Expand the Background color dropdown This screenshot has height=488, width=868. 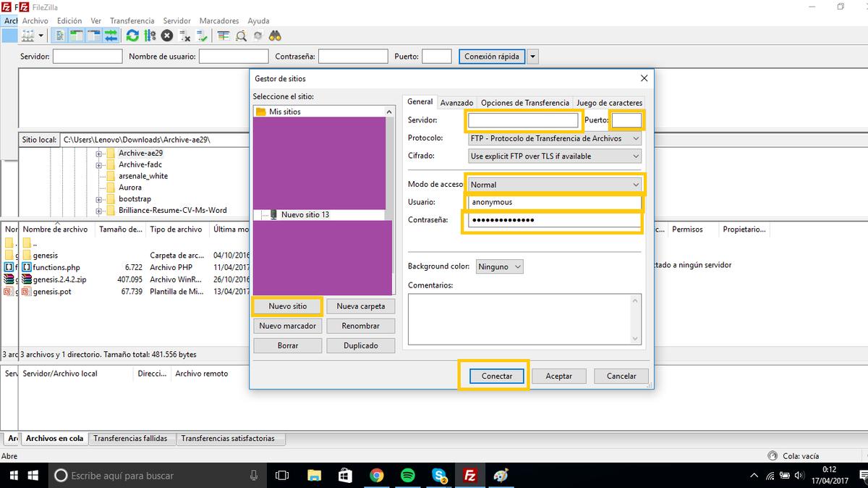(x=498, y=266)
